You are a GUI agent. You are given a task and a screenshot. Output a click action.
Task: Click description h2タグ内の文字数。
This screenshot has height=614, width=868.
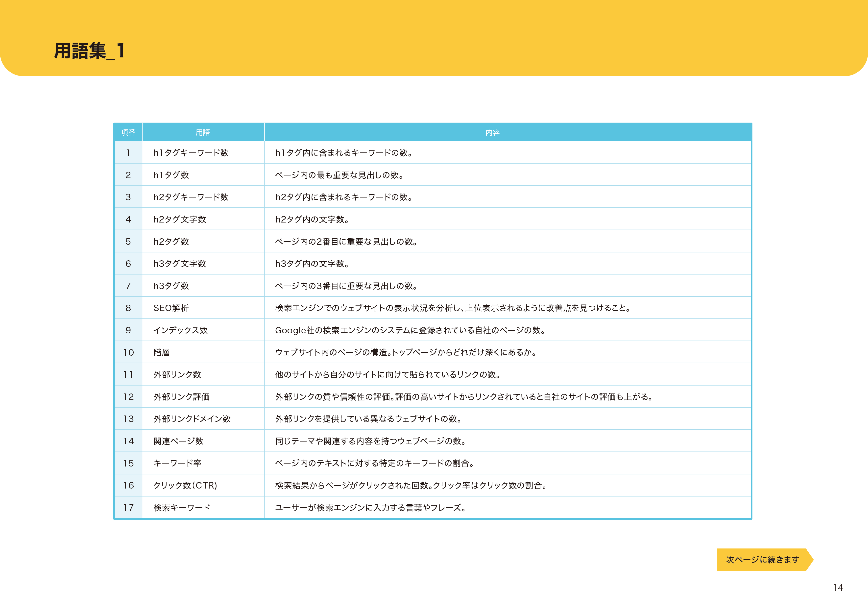click(312, 219)
